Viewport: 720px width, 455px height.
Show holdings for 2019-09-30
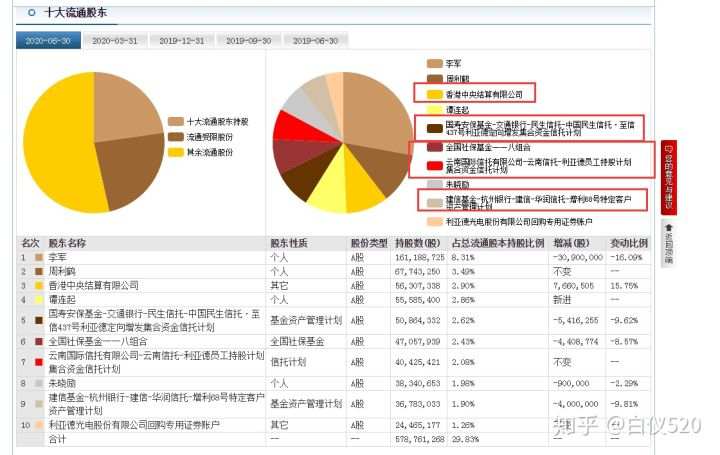248,41
